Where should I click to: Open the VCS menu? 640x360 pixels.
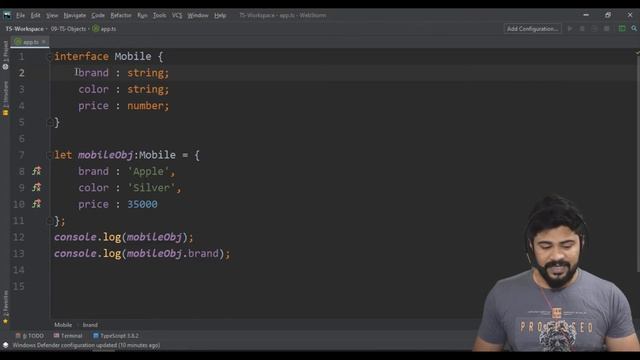point(177,16)
